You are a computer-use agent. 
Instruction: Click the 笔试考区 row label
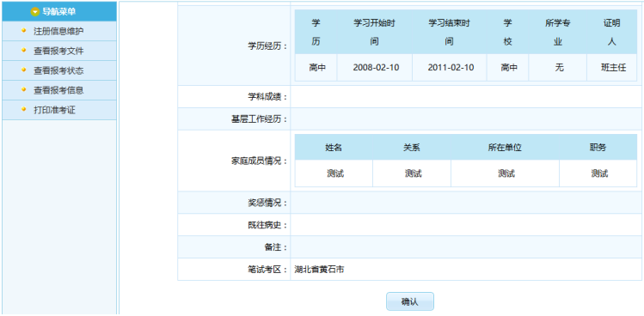click(267, 270)
